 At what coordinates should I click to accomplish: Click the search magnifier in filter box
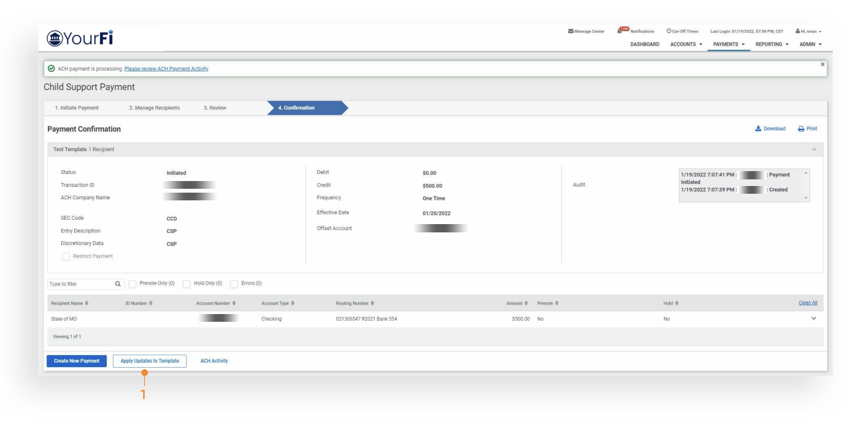click(x=117, y=284)
